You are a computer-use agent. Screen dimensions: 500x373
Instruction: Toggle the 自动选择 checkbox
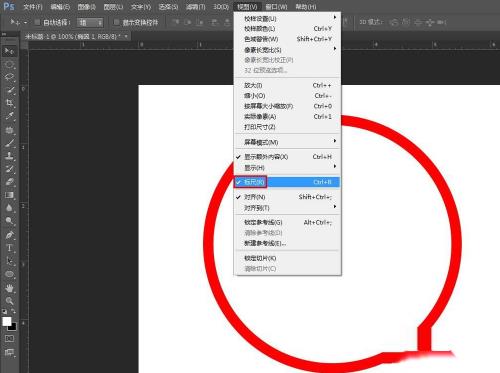click(x=37, y=22)
